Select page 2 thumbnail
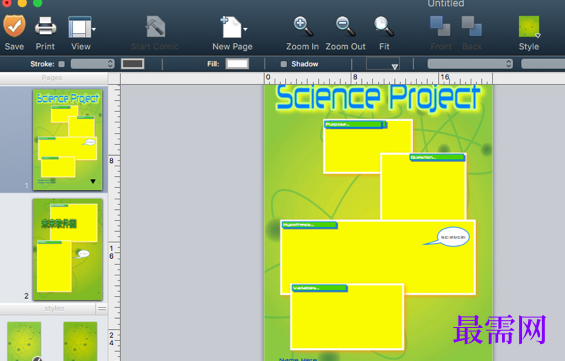 tap(68, 249)
